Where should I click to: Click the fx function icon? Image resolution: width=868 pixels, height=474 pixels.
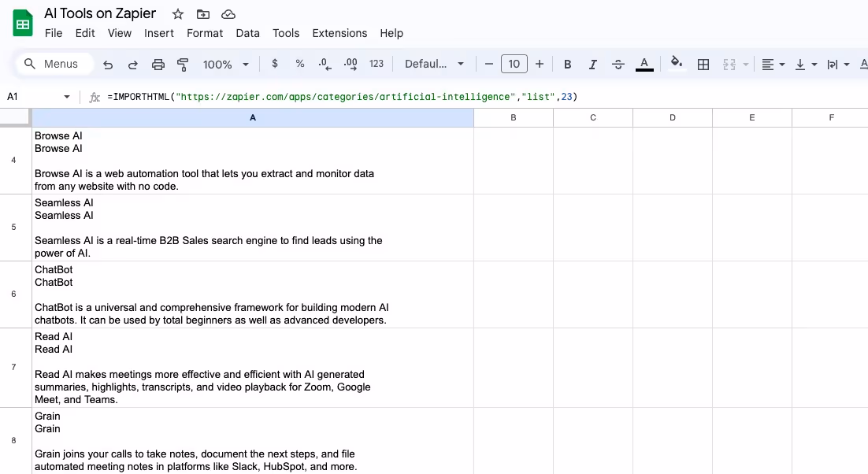(95, 97)
